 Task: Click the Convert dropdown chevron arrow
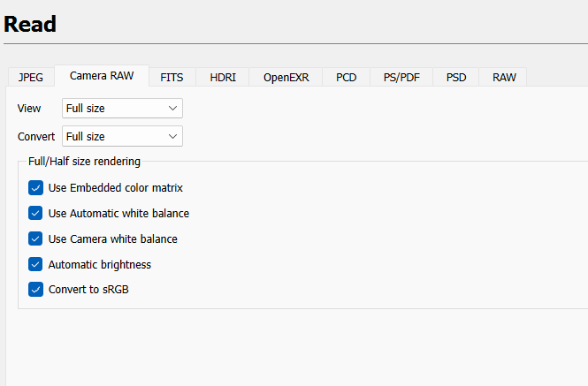[172, 136]
